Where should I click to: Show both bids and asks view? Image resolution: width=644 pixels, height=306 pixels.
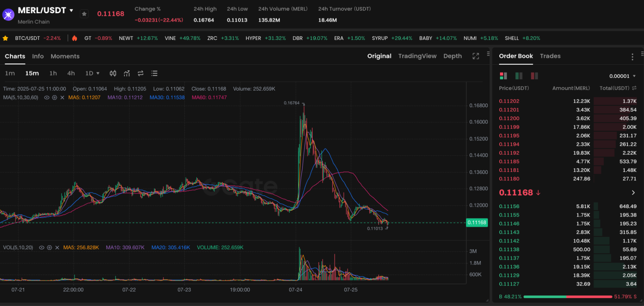(503, 76)
